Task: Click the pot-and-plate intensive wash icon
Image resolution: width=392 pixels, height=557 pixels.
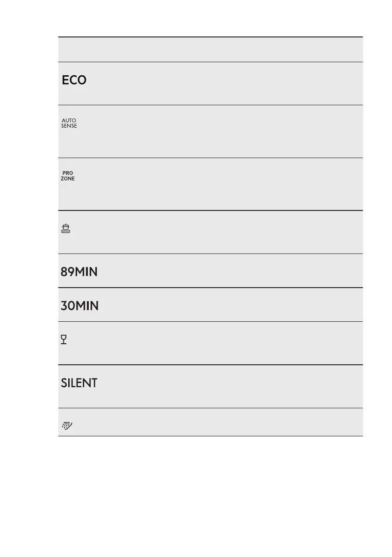Action: (66, 228)
